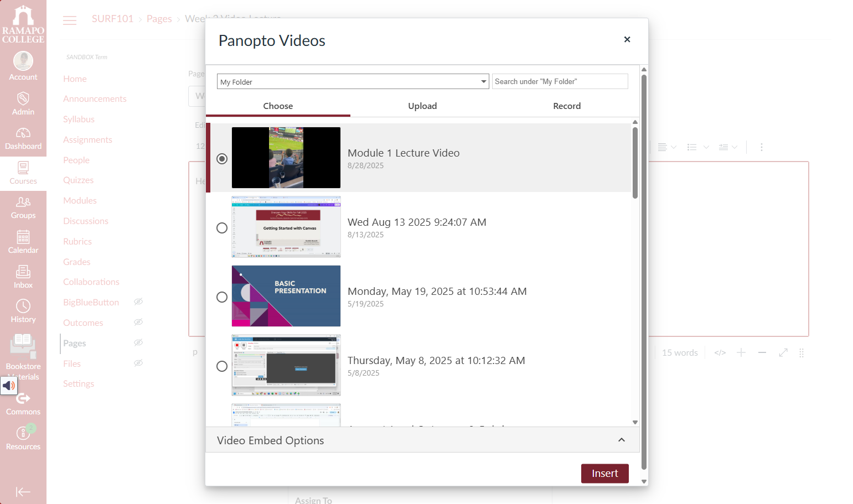The height and width of the screenshot is (504, 853).
Task: Open the HTML editor code icon
Action: point(720,353)
